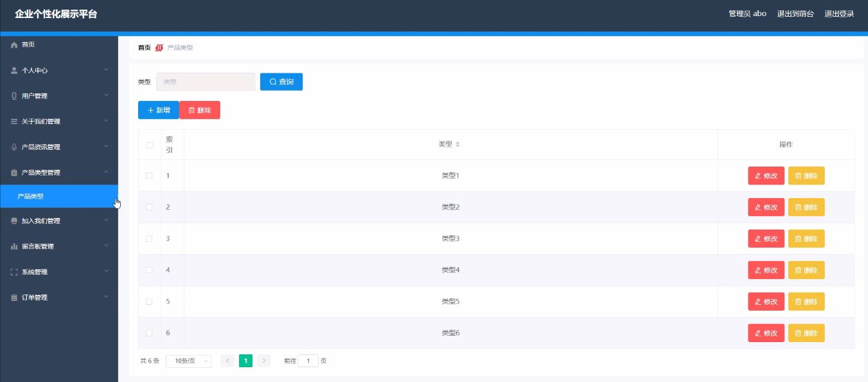
Task: Click the home icon beside 首页 in sidebar
Action: (14, 45)
